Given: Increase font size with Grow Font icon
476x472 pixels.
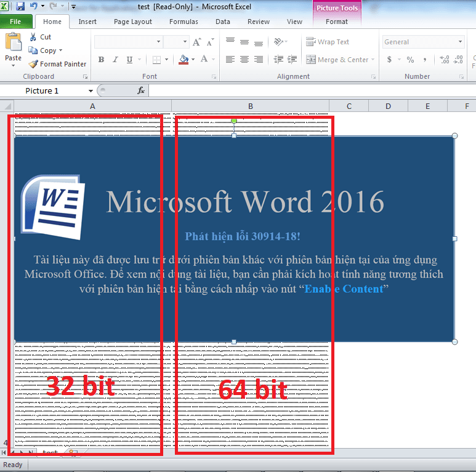Looking at the screenshot, I should (x=196, y=42).
